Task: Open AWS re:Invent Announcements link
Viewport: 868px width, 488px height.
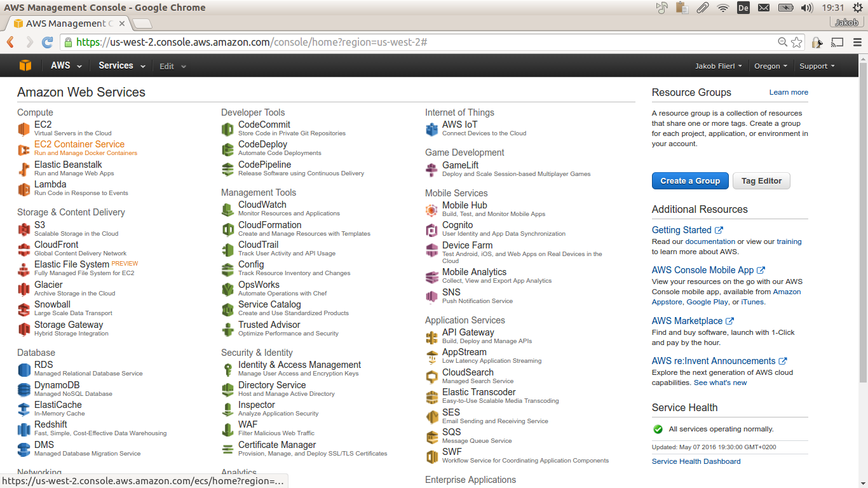Action: (719, 361)
